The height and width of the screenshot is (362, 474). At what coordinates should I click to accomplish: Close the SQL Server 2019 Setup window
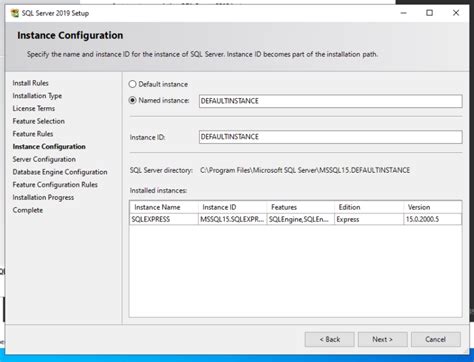point(456,13)
